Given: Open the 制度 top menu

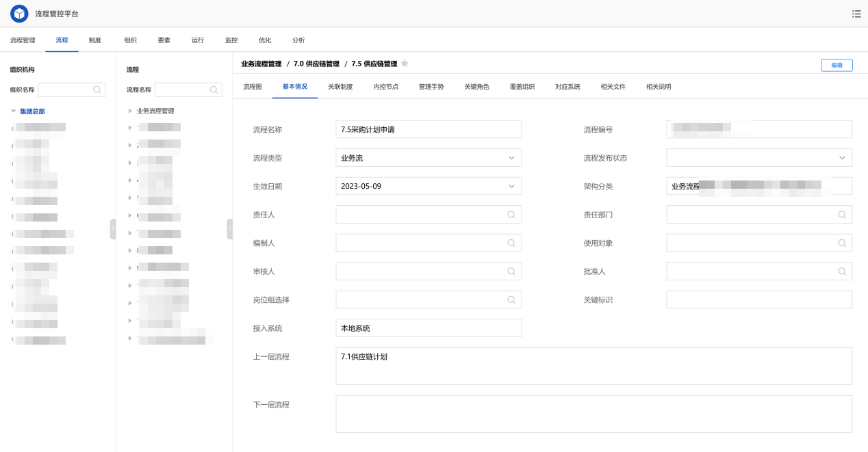Looking at the screenshot, I should pos(95,40).
